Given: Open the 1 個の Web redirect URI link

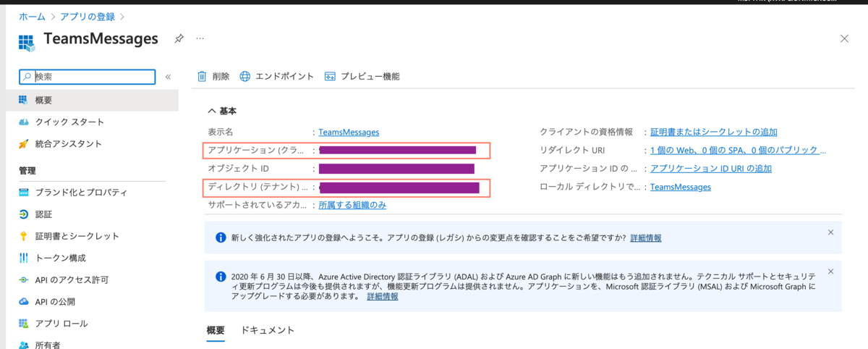Looking at the screenshot, I should [x=738, y=150].
